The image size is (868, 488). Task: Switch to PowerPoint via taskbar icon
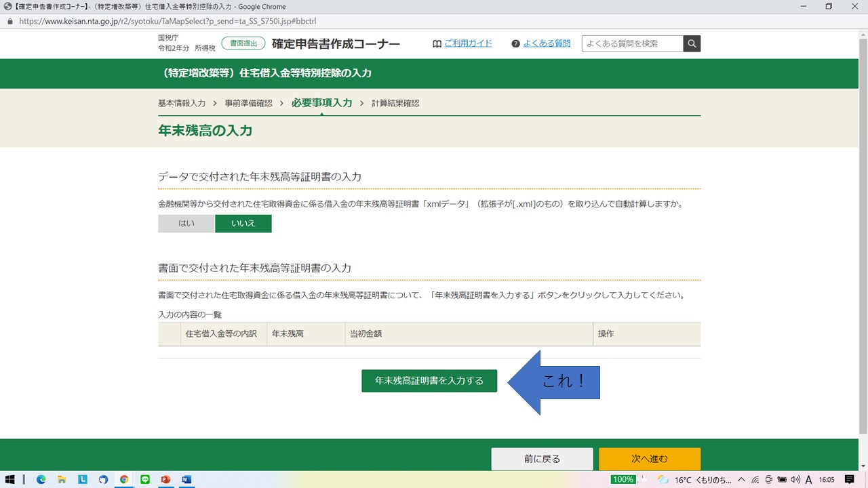(165, 479)
